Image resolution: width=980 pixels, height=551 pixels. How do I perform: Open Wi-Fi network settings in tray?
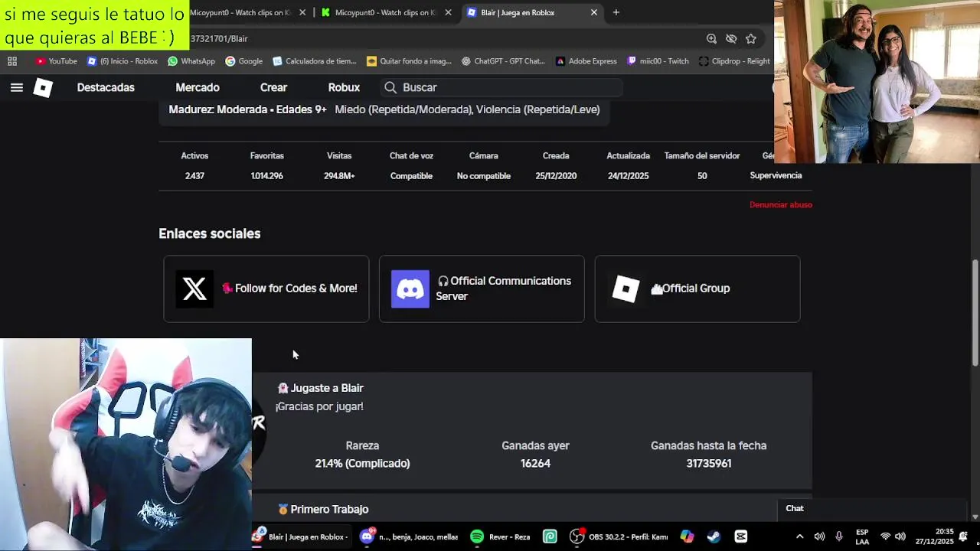coord(886,536)
